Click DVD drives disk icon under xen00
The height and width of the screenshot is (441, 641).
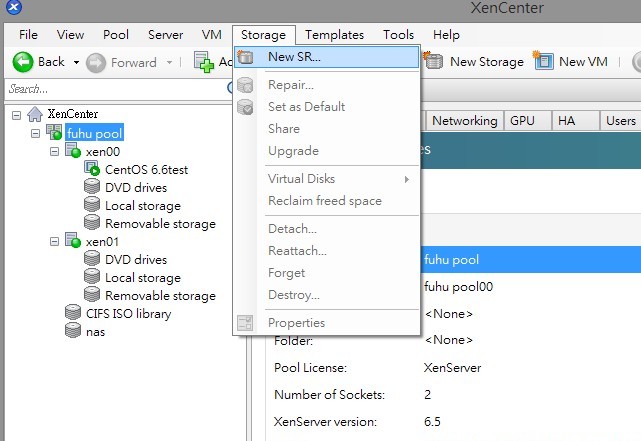click(92, 187)
